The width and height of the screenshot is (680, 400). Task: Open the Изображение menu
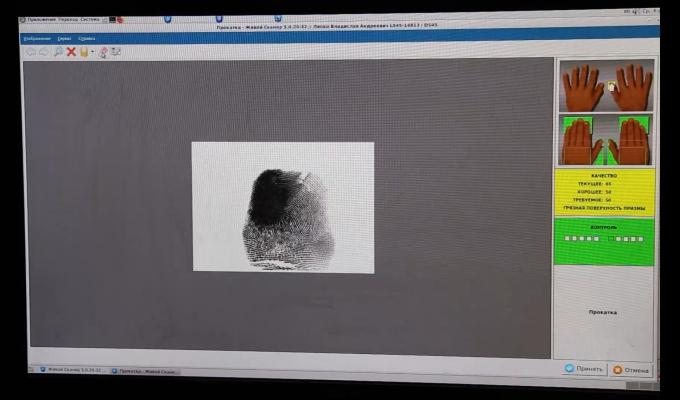[37, 38]
